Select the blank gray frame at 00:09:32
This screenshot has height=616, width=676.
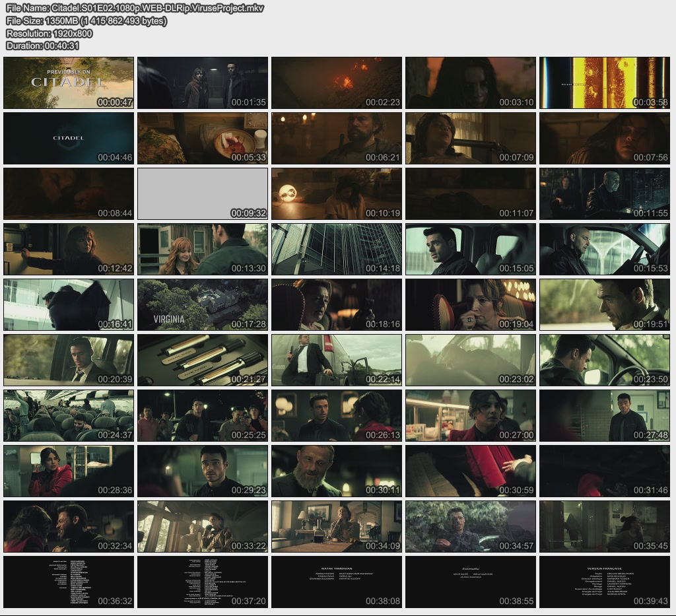click(x=203, y=194)
